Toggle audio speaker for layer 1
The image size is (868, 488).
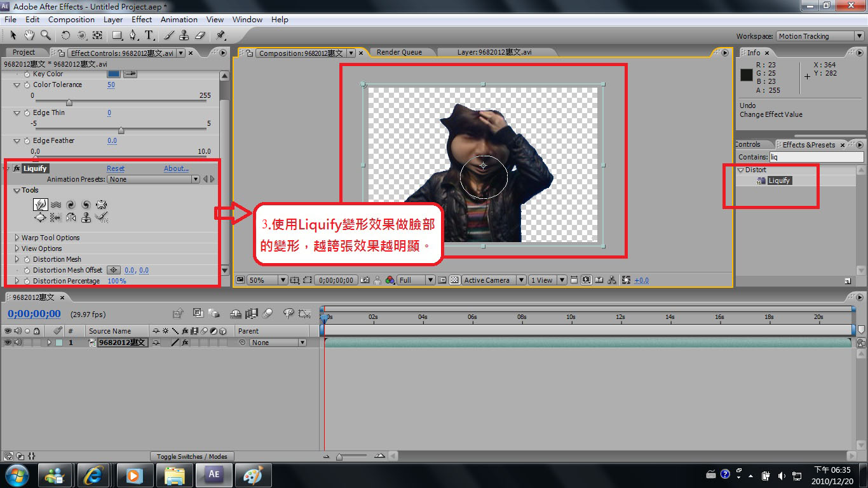click(17, 342)
